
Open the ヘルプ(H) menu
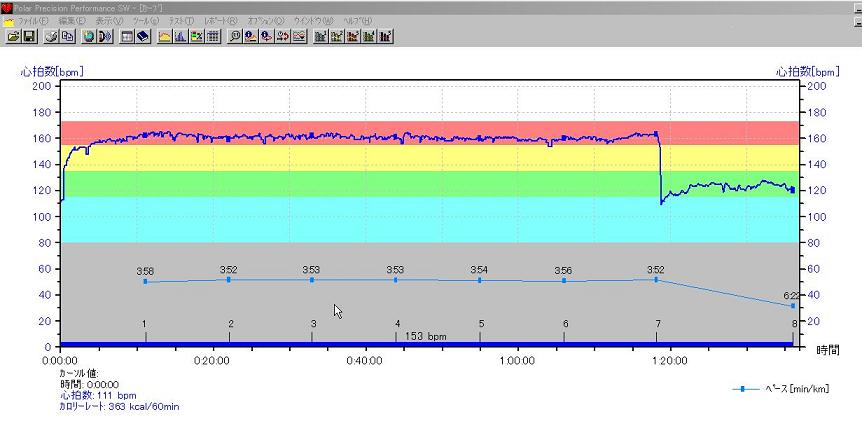[358, 21]
